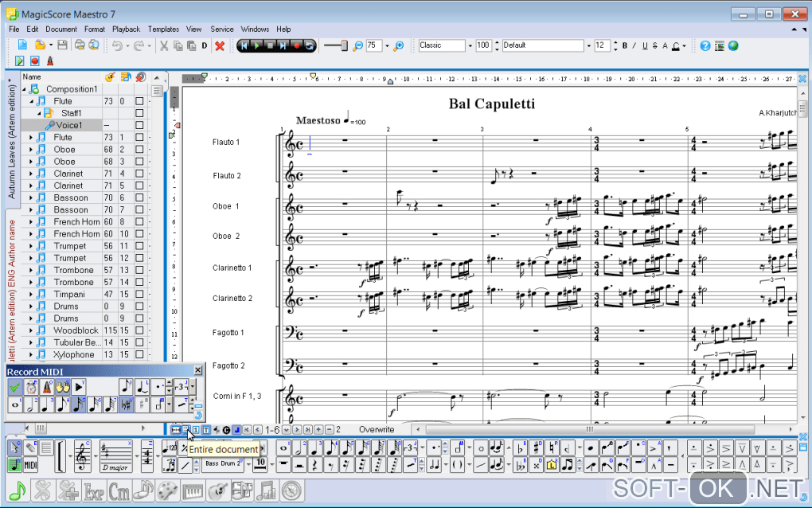Expand the Timpani track
Screen dimensions: 812x508
click(31, 294)
